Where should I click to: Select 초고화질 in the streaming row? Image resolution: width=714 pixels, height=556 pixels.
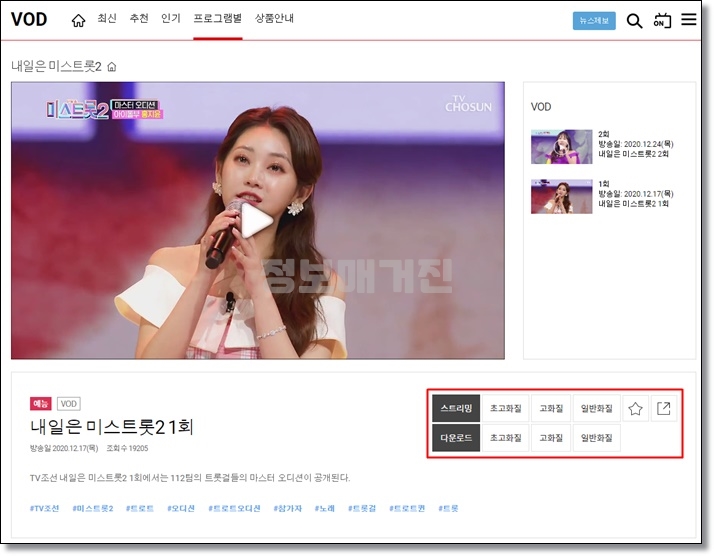(x=505, y=408)
